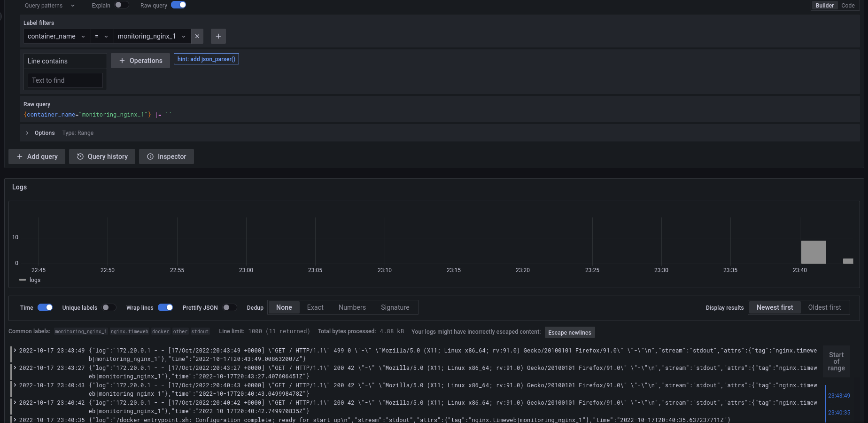Open the container_name label dropdown
This screenshot has height=423, width=868.
tap(57, 36)
